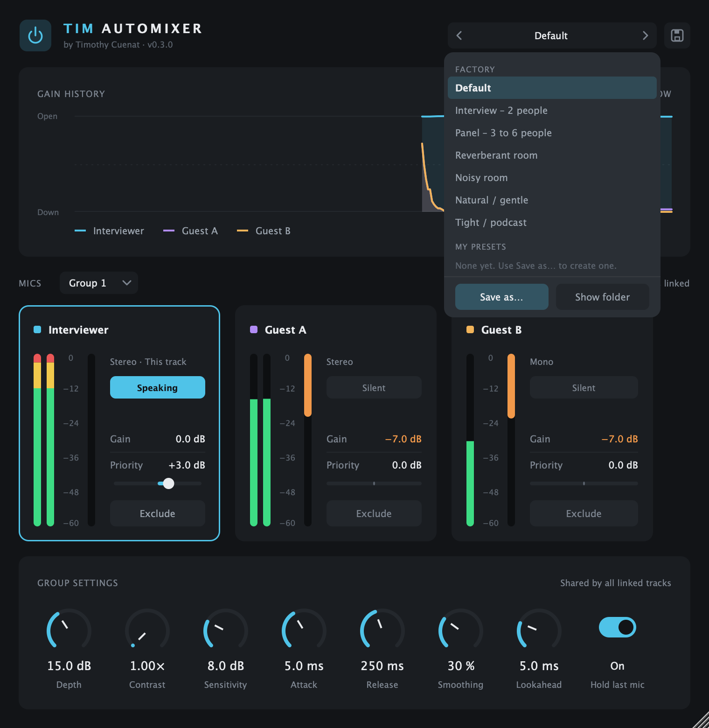Adjust the Attack knob
This screenshot has width=709, height=728.
tap(304, 629)
